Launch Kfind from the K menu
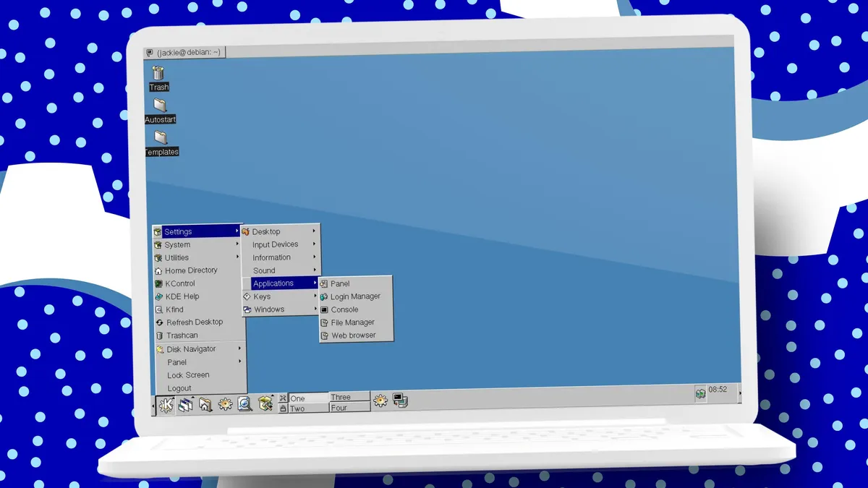 199,309
